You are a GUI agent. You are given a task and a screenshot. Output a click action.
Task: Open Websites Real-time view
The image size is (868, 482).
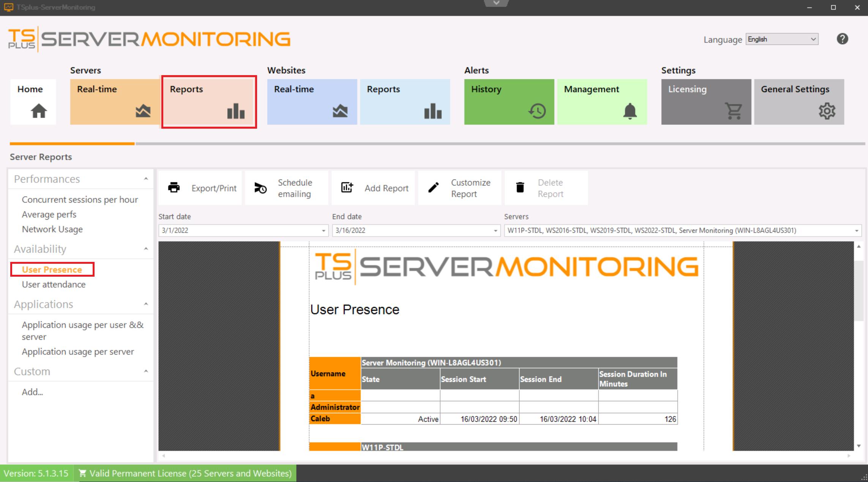[x=312, y=102]
